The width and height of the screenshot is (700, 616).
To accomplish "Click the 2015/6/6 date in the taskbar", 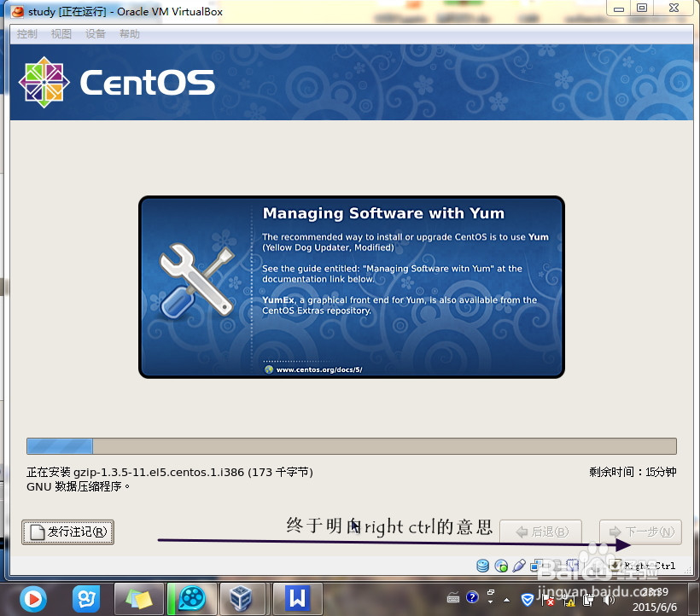I will point(655,607).
